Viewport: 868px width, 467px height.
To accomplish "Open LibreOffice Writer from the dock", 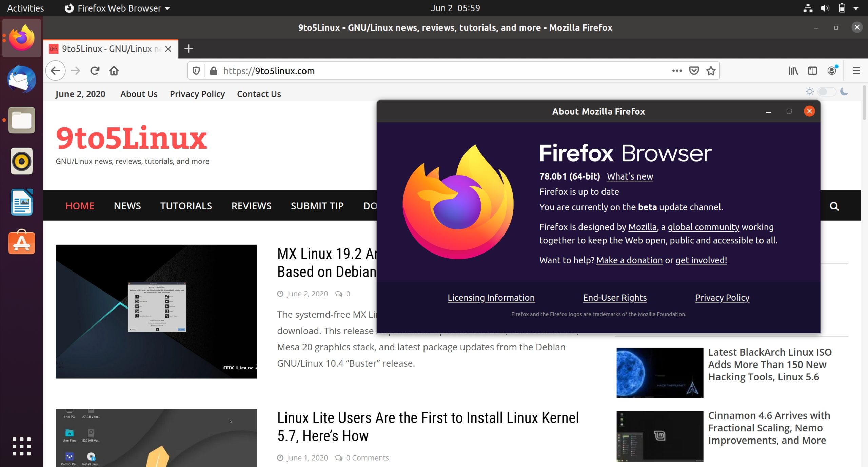I will pyautogui.click(x=22, y=202).
